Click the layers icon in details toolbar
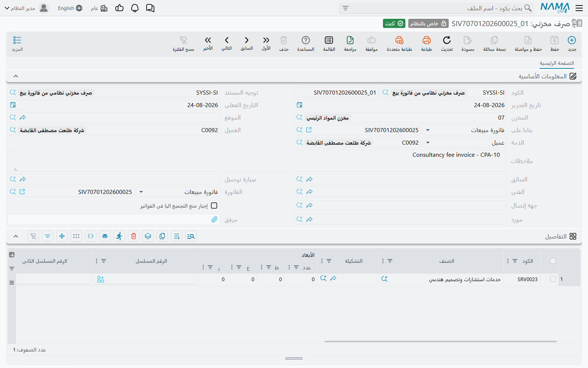Viewport: 588px width, 368px height. click(x=148, y=236)
